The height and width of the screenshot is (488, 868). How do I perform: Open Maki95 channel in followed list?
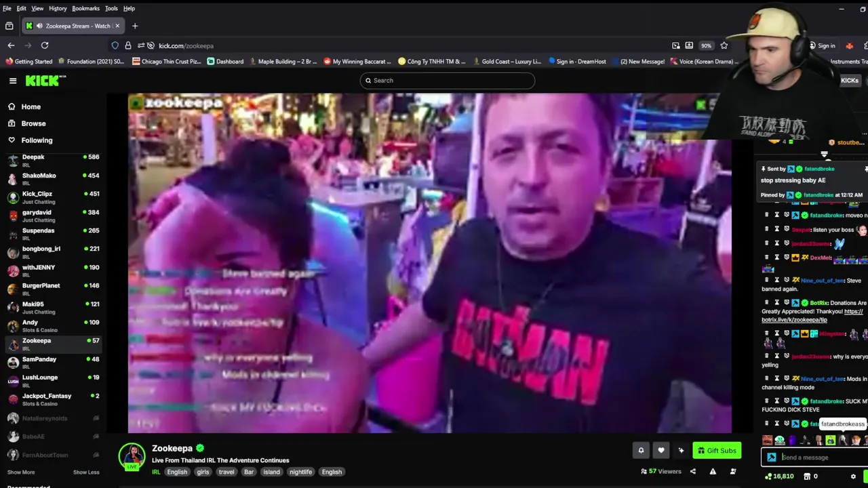coord(53,307)
